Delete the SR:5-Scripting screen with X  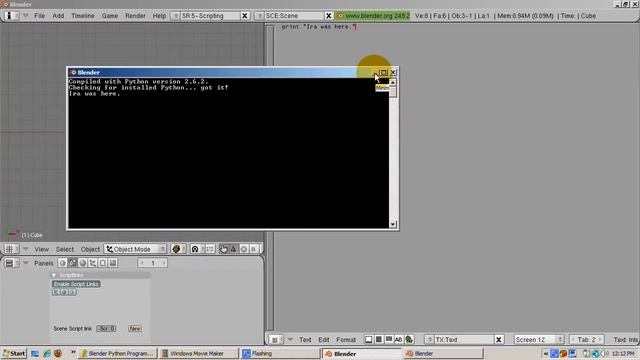tap(244, 16)
